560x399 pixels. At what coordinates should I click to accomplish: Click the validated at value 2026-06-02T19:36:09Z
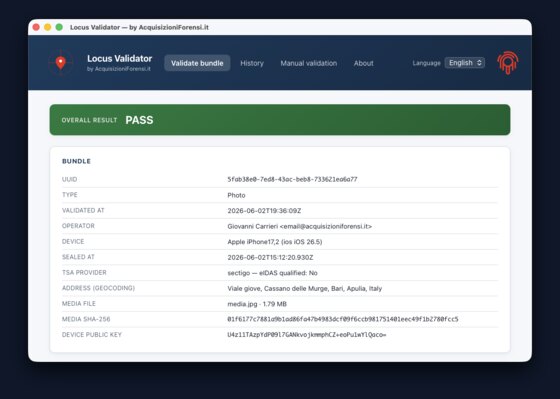click(264, 211)
